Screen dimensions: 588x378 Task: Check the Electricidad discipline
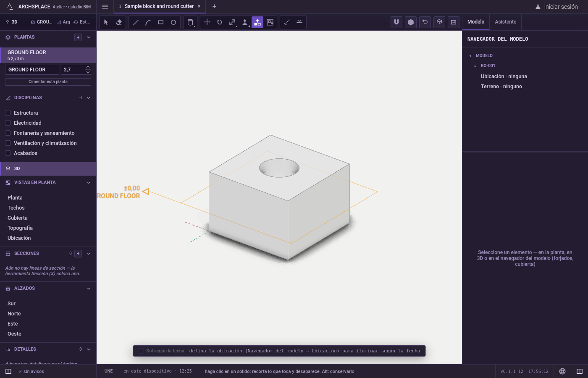point(8,123)
